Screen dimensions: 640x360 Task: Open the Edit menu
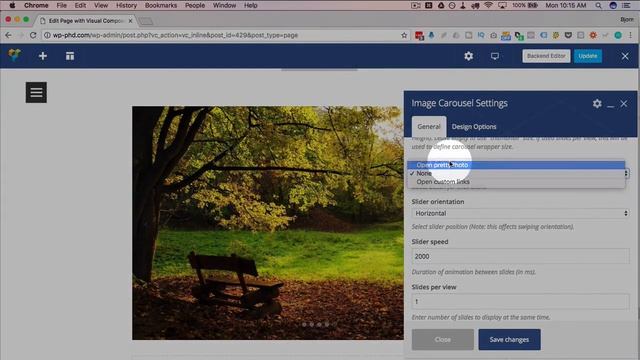pyautogui.click(x=80, y=5)
